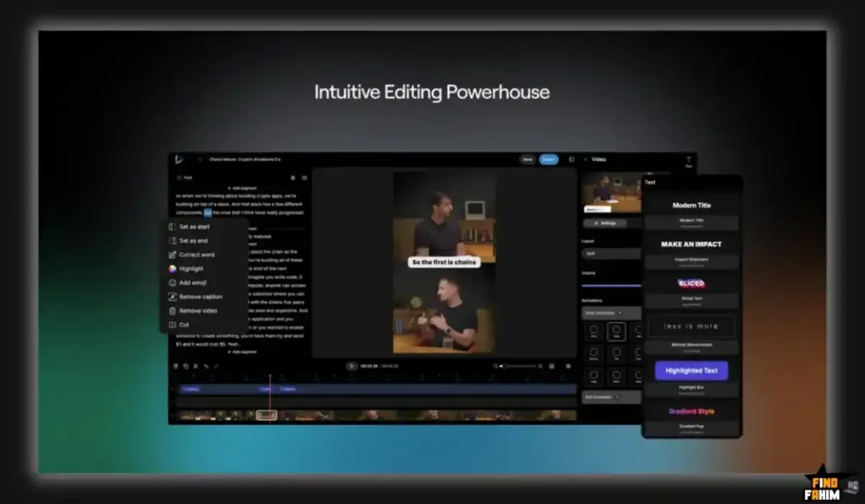865x504 pixels.
Task: Select the highlighted clip thumbnail on the timeline
Action: (x=269, y=415)
